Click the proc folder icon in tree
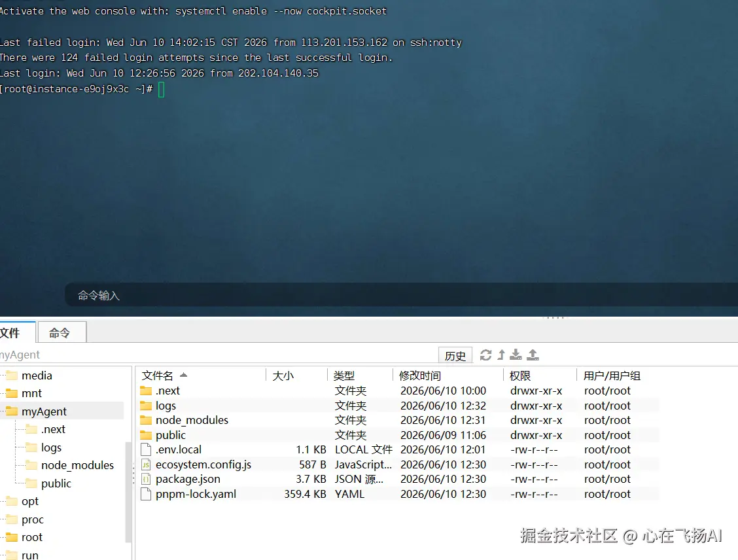Screen dimensions: 738x560 12,519
